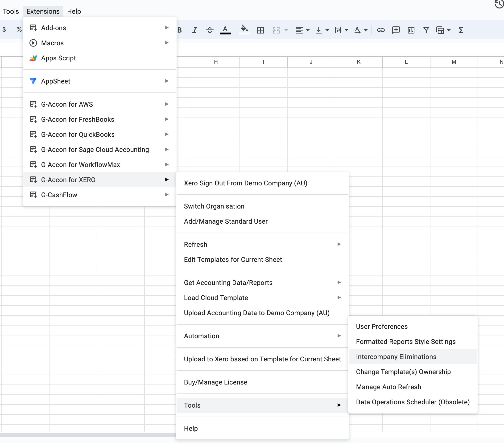Insert a link from toolbar
504x443 pixels.
[x=381, y=30]
